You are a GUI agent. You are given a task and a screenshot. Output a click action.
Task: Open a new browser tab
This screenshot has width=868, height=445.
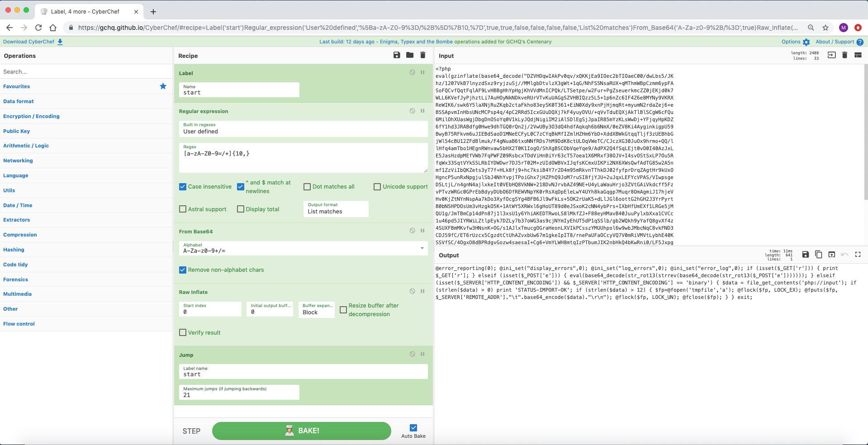coord(153,12)
